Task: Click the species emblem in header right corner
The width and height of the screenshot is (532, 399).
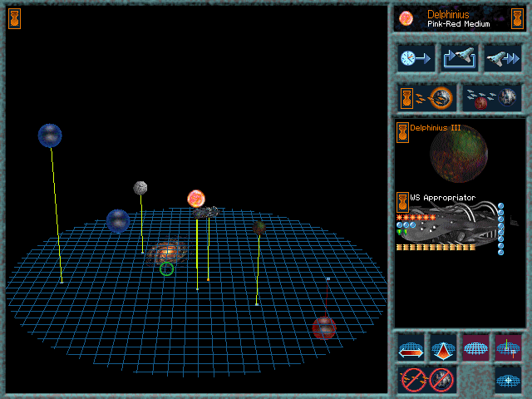Action: coord(517,18)
